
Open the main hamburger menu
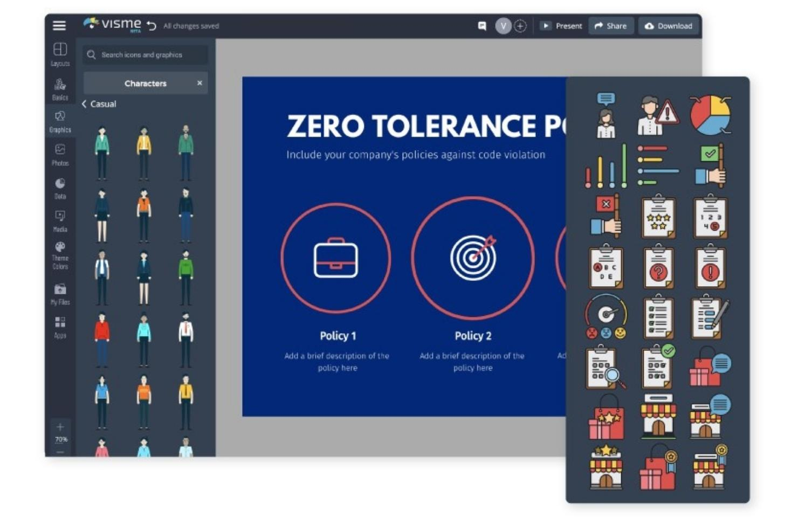(59, 25)
